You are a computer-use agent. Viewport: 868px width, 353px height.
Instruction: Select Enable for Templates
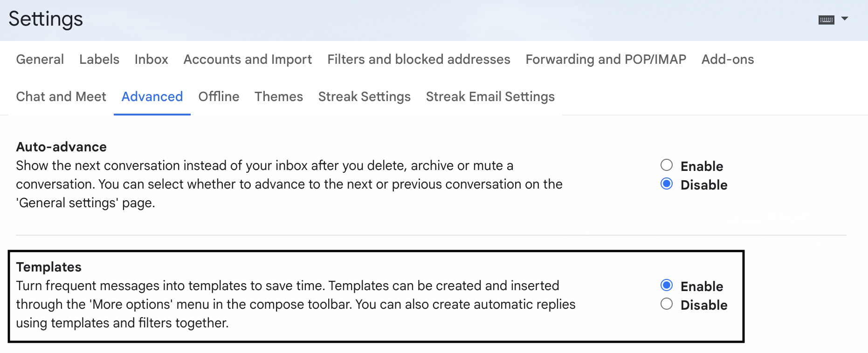pyautogui.click(x=667, y=285)
